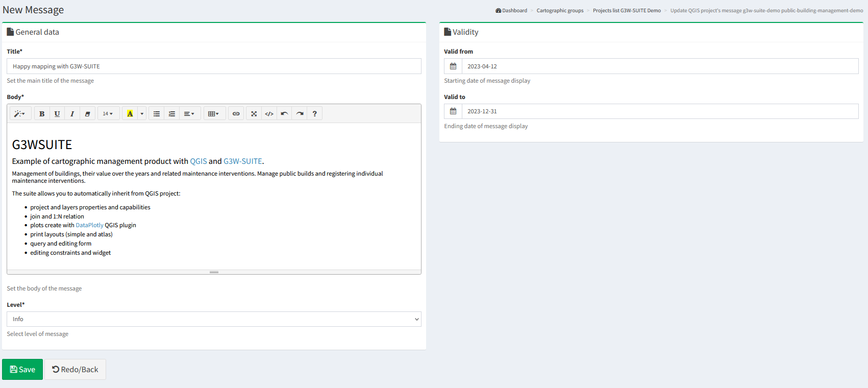
Task: Focus the Title field with Happy mapping text
Action: (x=214, y=66)
